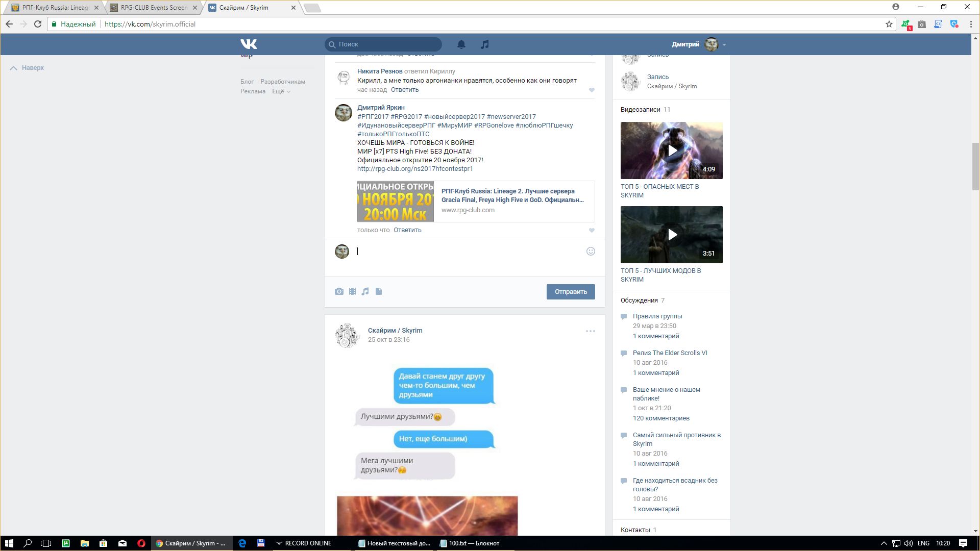980x551 pixels.
Task: Open the emoji picker in comment box
Action: pyautogui.click(x=591, y=251)
